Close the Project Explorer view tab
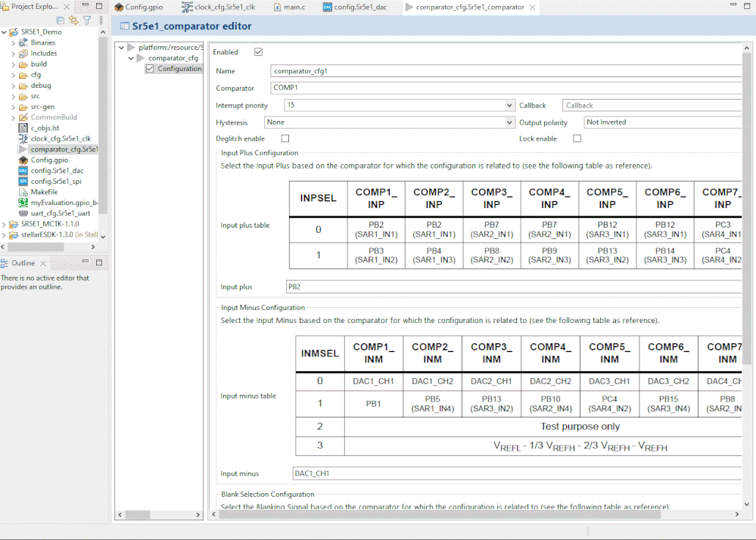The image size is (756, 540). coord(67,7)
